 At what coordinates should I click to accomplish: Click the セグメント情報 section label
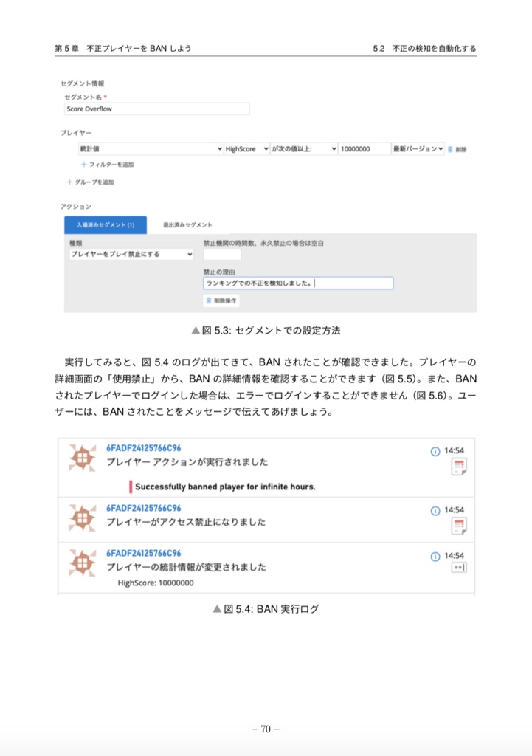point(83,83)
